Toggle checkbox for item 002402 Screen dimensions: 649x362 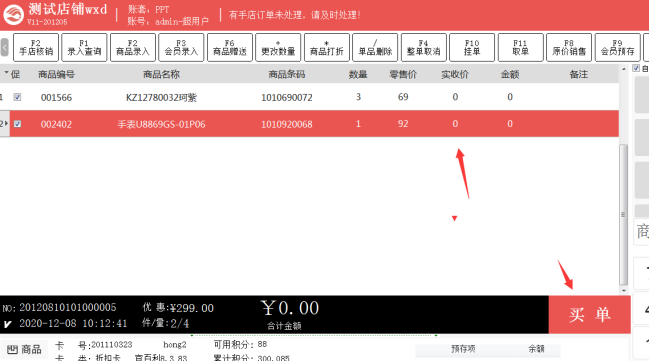(x=17, y=124)
